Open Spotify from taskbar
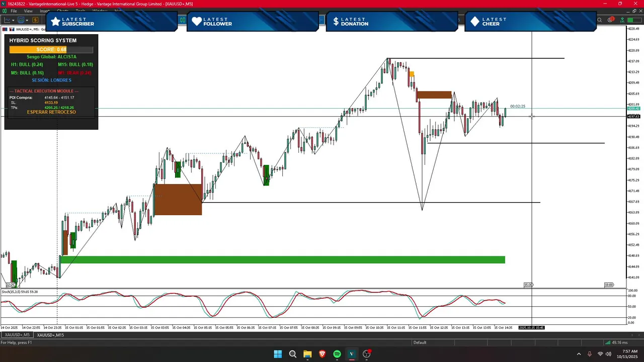This screenshot has height=362, width=644. coord(337,354)
